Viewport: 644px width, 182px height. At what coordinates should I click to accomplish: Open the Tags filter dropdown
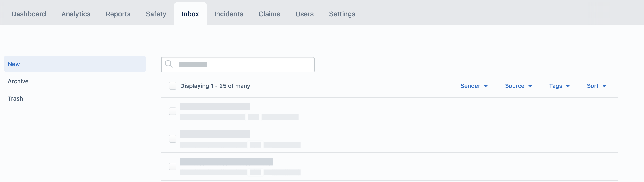(x=559, y=86)
